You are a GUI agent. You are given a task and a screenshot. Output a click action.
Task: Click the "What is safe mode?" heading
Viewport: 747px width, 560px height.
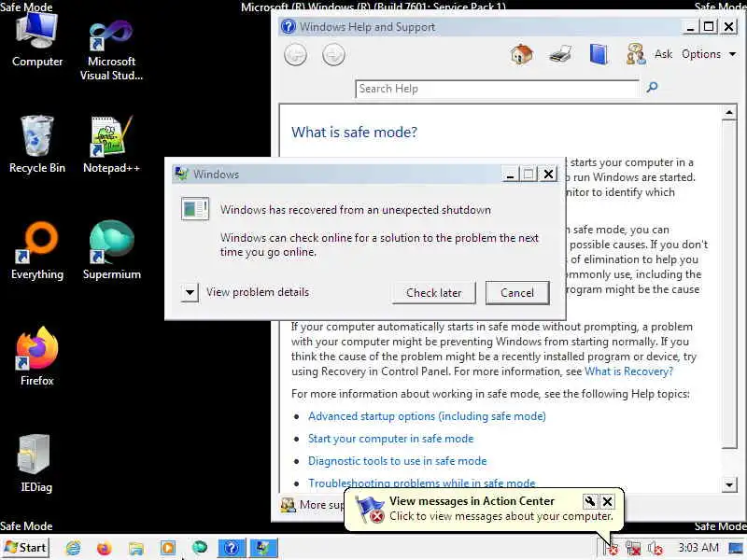(x=354, y=133)
